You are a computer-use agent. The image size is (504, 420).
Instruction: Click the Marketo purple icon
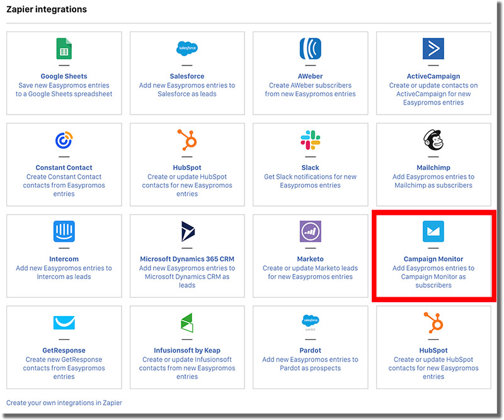click(310, 231)
